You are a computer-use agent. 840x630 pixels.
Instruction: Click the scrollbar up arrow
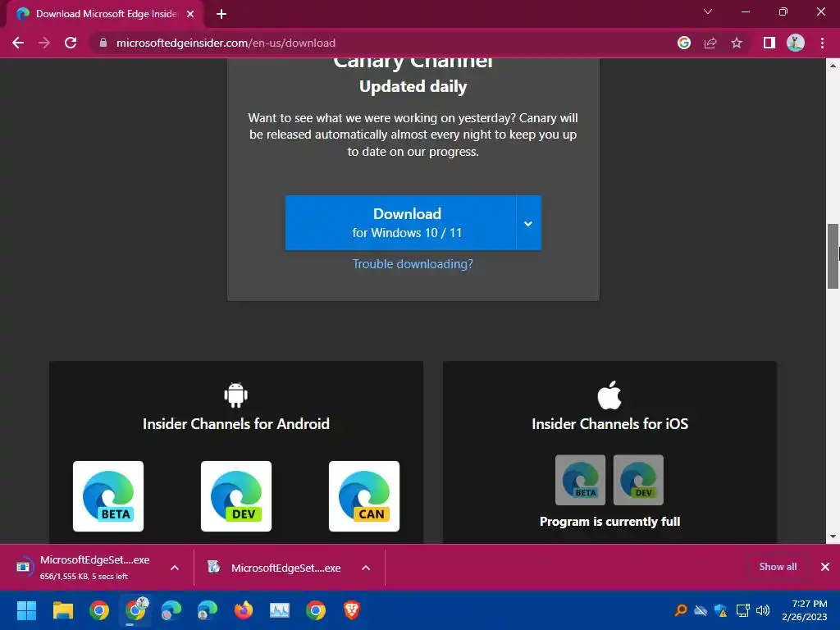[x=833, y=66]
